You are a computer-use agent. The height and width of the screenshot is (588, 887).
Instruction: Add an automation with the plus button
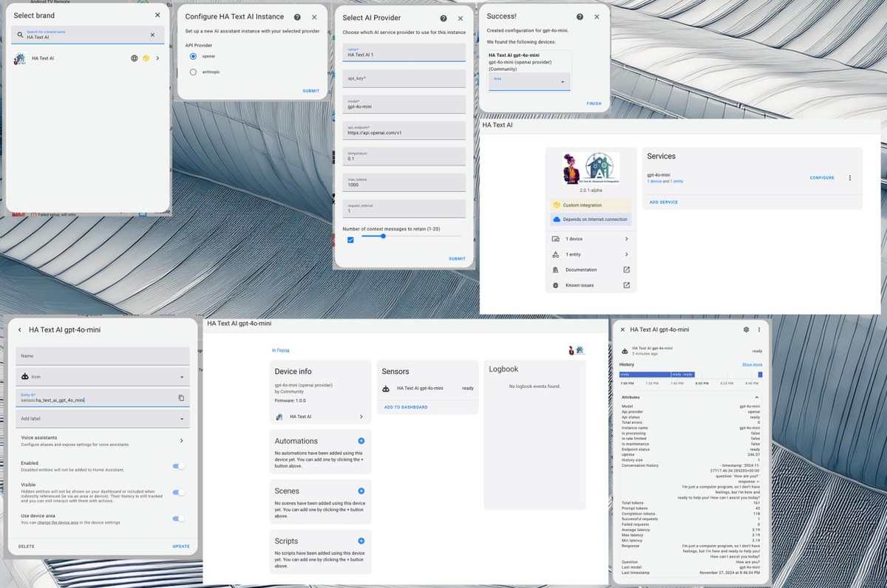pos(361,441)
